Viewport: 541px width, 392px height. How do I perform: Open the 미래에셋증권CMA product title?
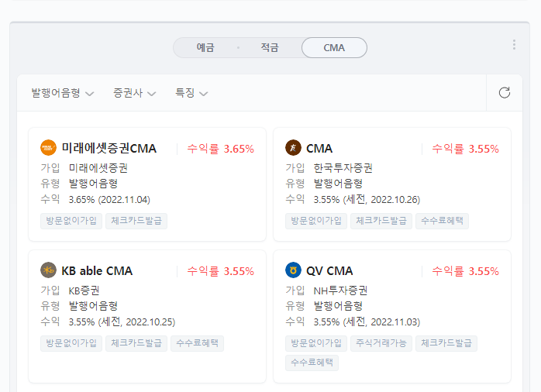(109, 148)
